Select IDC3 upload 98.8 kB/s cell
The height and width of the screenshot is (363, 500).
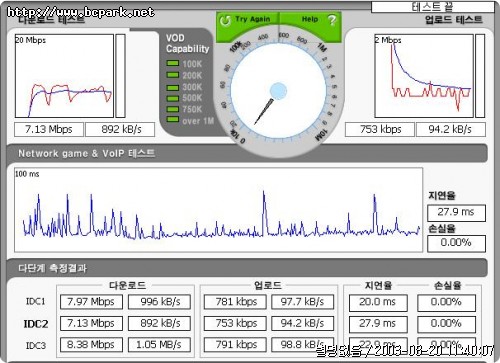(x=303, y=345)
